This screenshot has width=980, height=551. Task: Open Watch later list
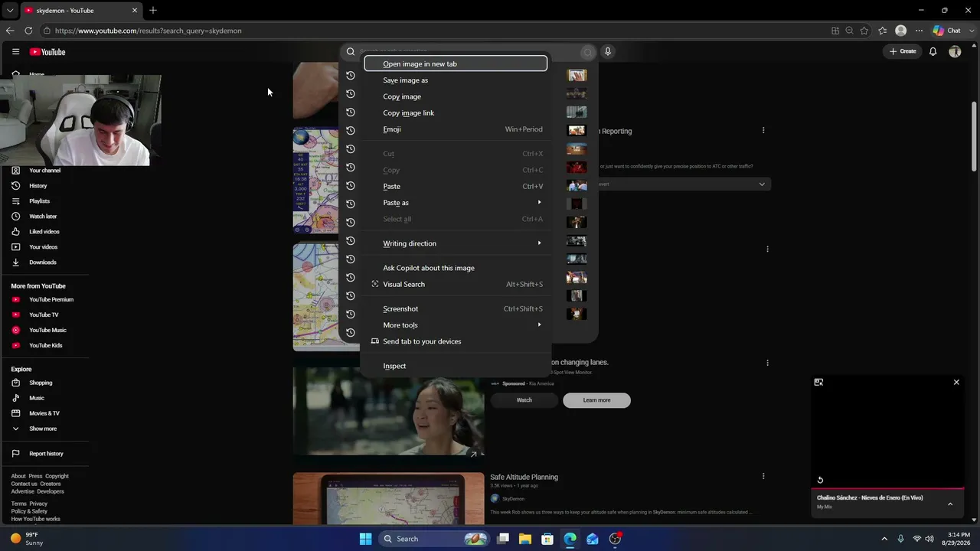tap(43, 217)
